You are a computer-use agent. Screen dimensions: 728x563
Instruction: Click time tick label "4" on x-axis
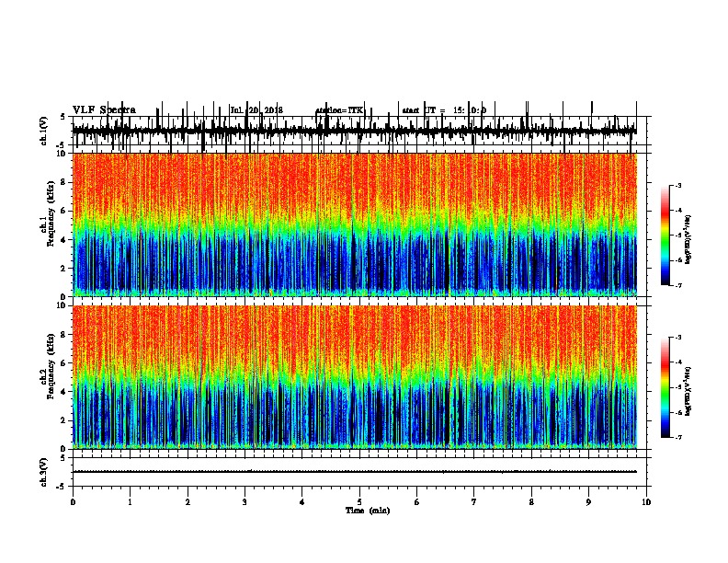[x=302, y=502]
